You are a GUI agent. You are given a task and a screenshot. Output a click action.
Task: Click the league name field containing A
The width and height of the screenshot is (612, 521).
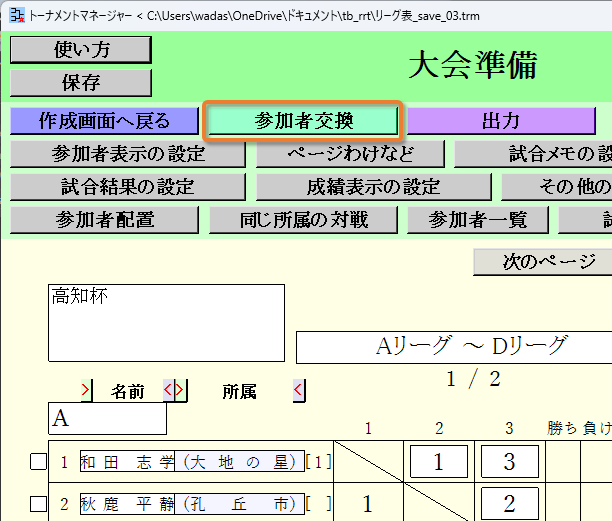(x=107, y=419)
